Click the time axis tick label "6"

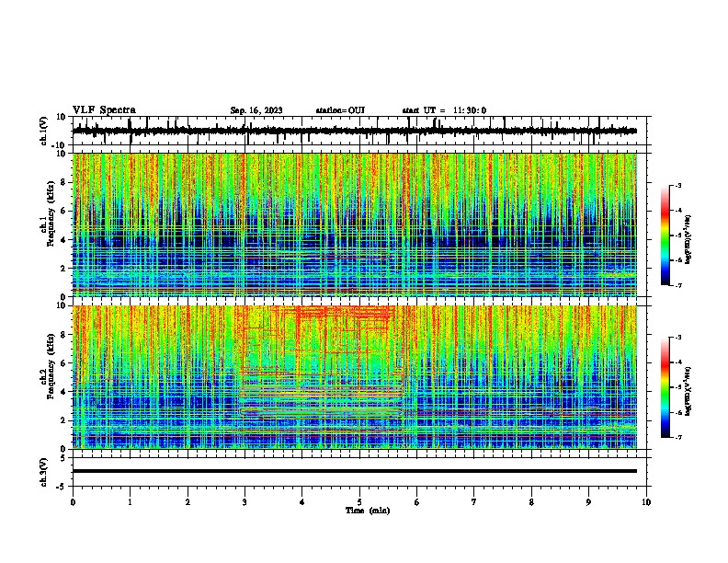[x=417, y=502]
